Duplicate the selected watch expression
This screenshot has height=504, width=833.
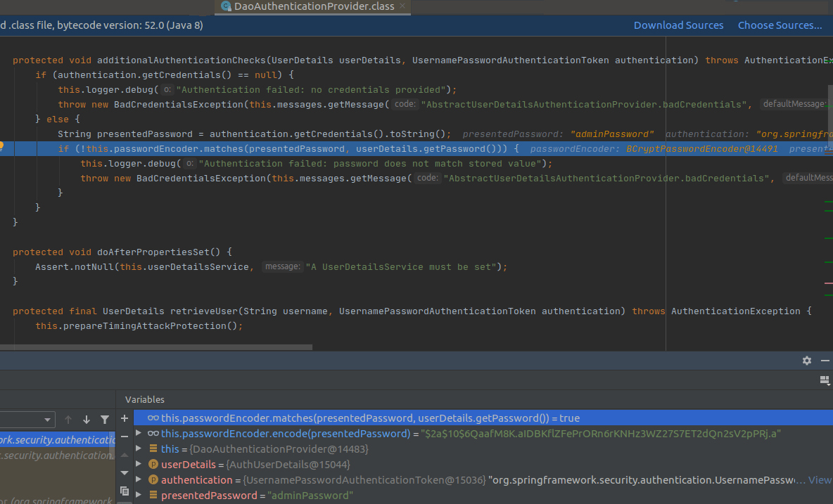[x=125, y=491]
